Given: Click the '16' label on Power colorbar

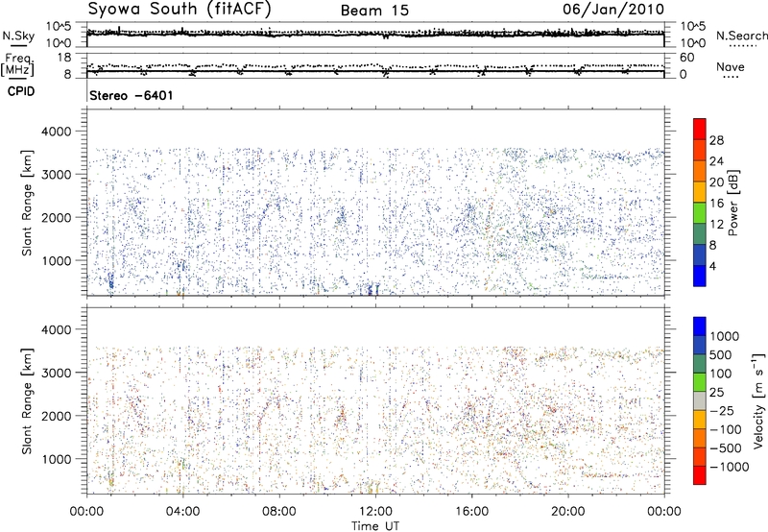Looking at the screenshot, I should pyautogui.click(x=716, y=204).
